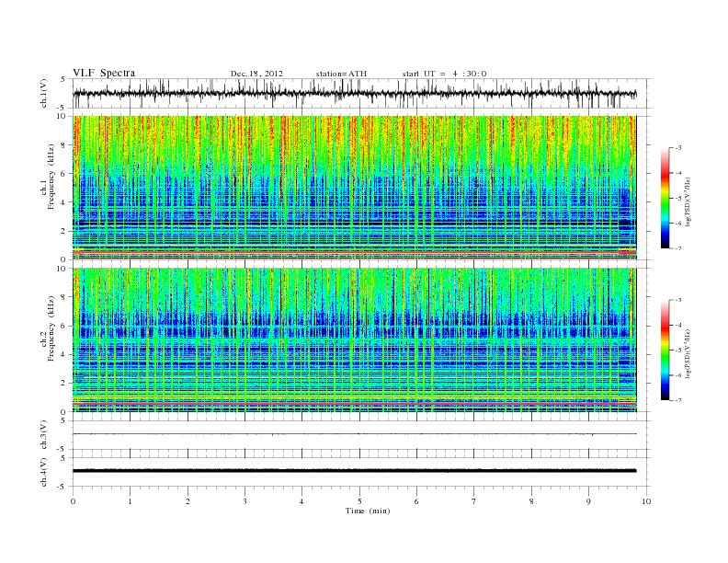Click time axis tick label "6"
The height and width of the screenshot is (563, 728).
pos(416,501)
